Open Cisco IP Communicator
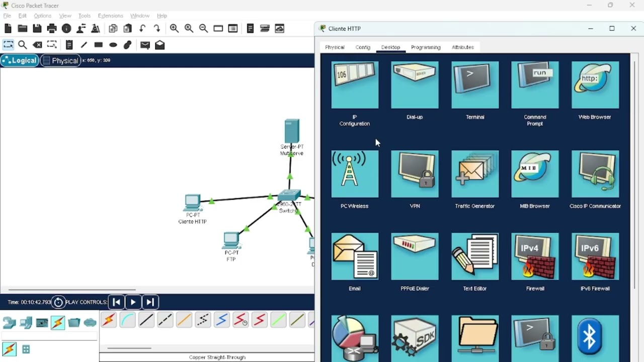 pyautogui.click(x=595, y=174)
